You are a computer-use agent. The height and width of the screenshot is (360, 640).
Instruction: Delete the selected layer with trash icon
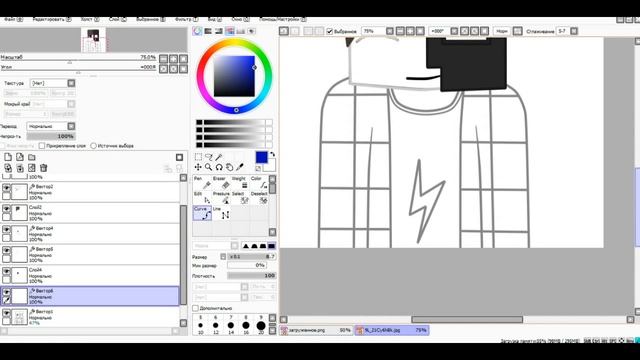click(44, 168)
